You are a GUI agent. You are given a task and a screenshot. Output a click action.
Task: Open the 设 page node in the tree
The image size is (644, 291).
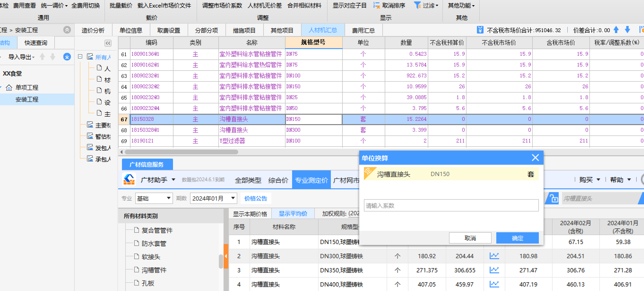(x=99, y=101)
